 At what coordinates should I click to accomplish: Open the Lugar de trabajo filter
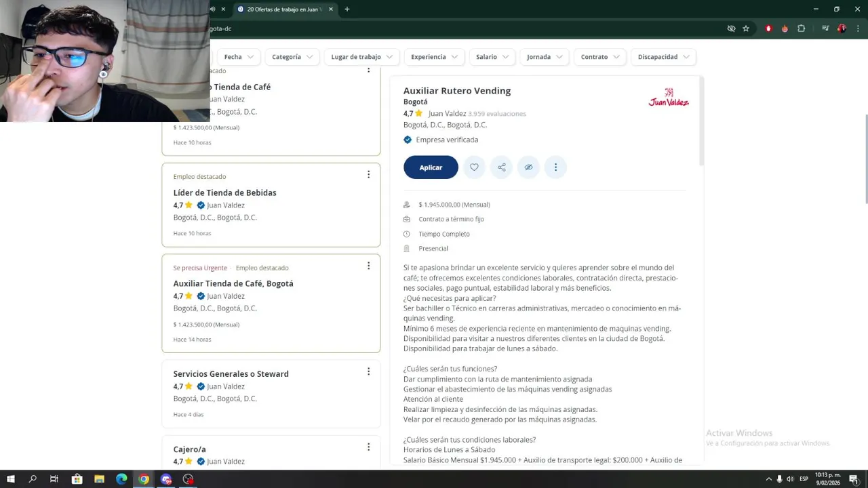[362, 57]
